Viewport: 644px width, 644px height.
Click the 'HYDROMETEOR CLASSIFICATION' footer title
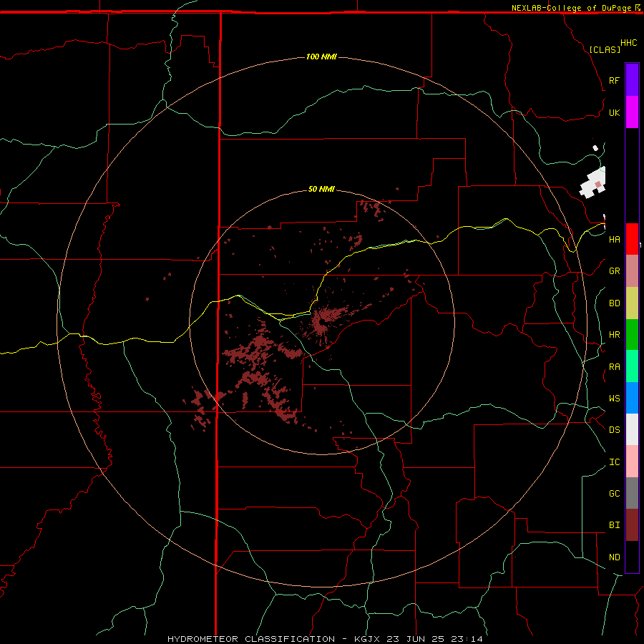pos(251,639)
